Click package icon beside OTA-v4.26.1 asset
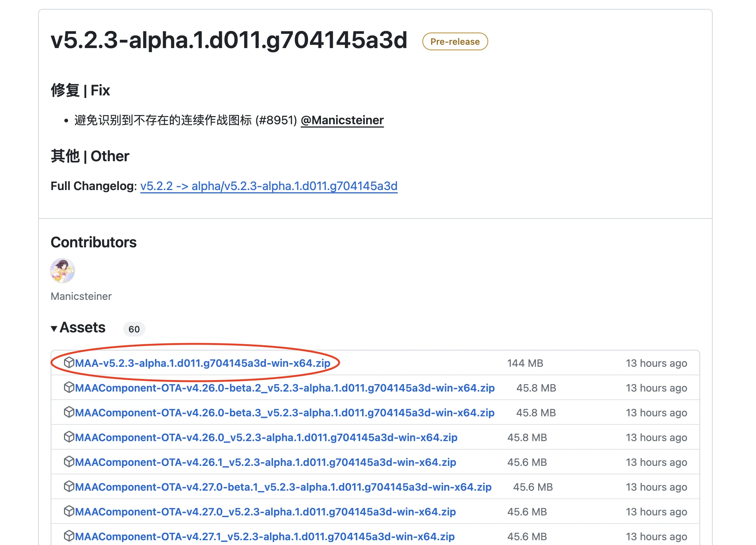This screenshot has height=545, width=756. pos(69,461)
